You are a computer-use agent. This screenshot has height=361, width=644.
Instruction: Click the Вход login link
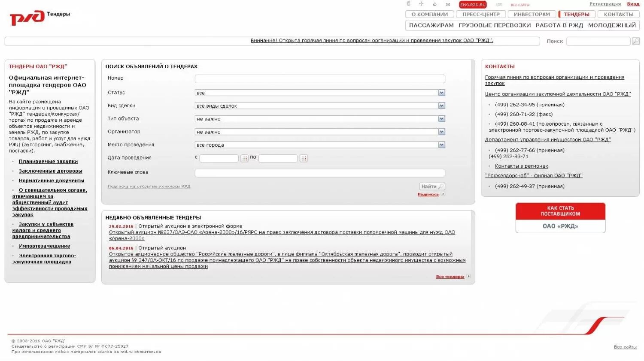click(x=633, y=4)
